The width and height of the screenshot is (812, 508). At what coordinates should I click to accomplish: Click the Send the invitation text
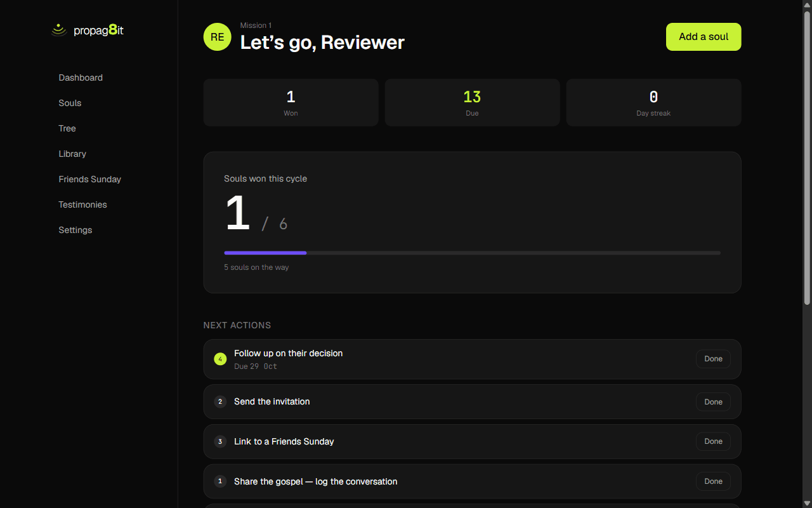pyautogui.click(x=272, y=401)
